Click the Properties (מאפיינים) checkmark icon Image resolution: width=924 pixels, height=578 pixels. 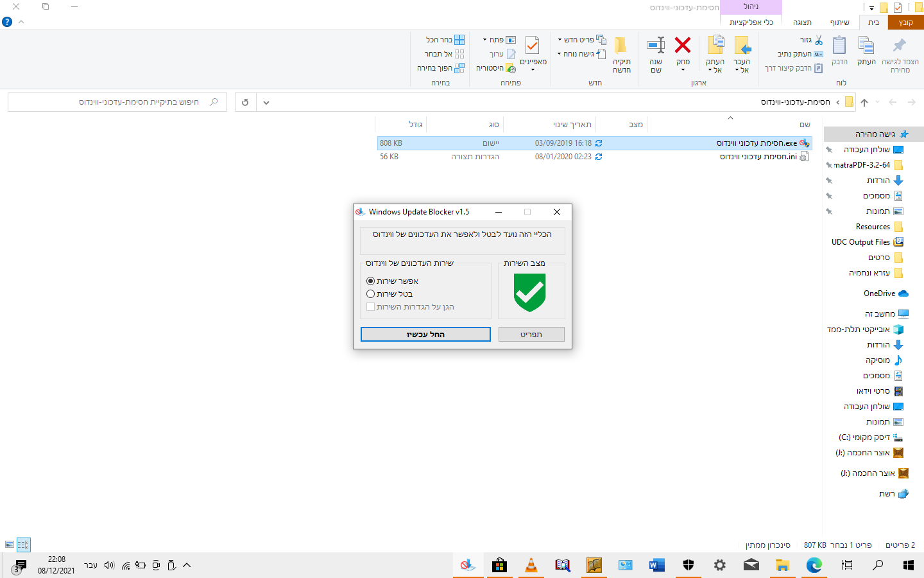tap(533, 46)
